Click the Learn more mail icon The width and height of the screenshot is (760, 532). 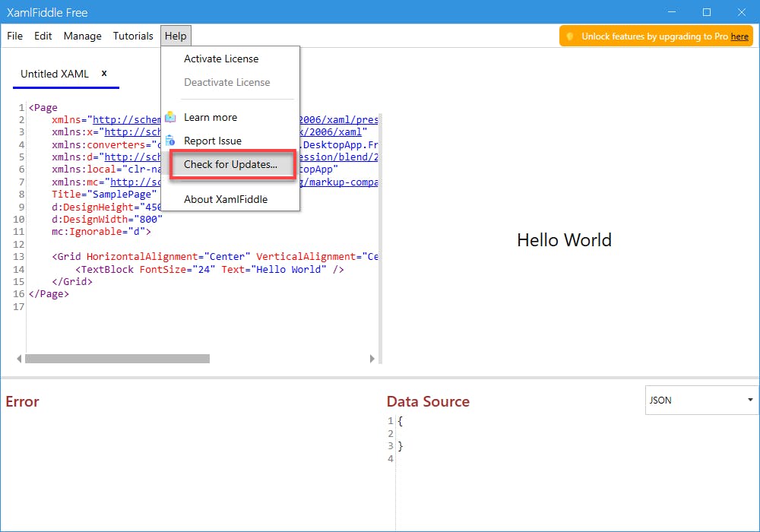(x=170, y=117)
